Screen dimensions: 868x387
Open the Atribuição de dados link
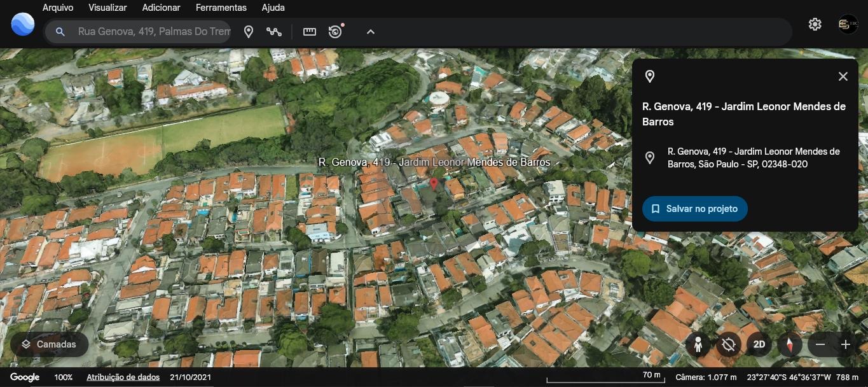click(123, 377)
